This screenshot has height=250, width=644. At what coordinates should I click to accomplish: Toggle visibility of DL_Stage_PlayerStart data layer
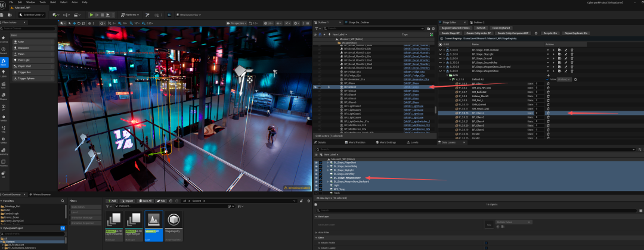pyautogui.click(x=316, y=162)
